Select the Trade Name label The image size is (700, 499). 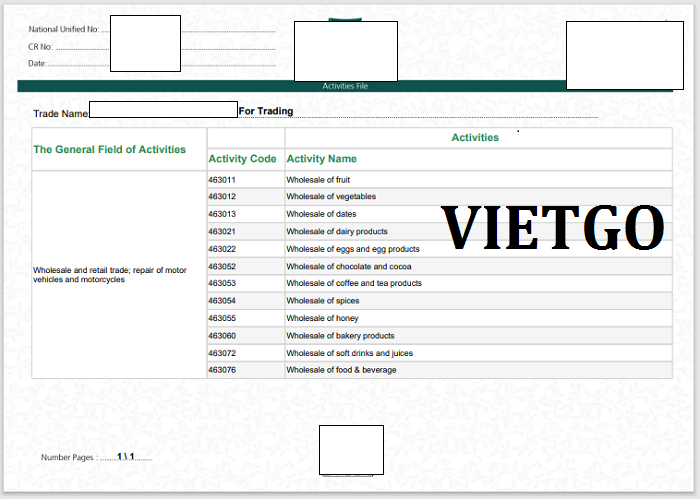click(60, 114)
